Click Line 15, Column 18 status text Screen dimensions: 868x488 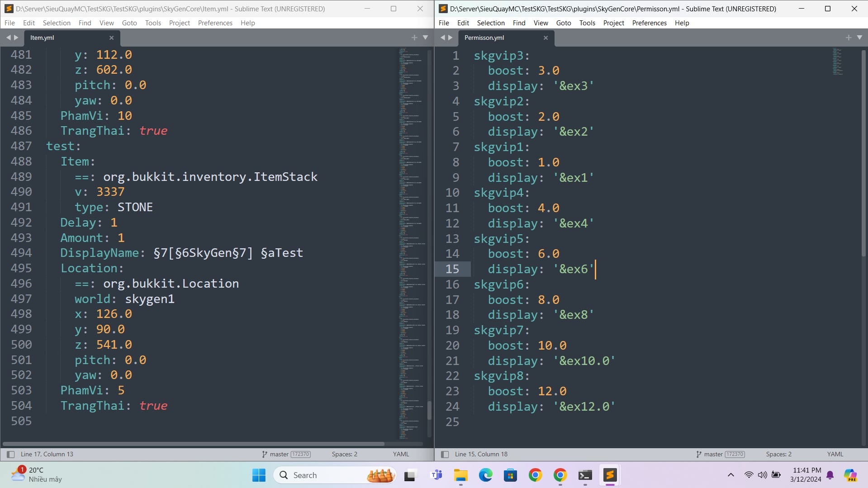pos(481,454)
